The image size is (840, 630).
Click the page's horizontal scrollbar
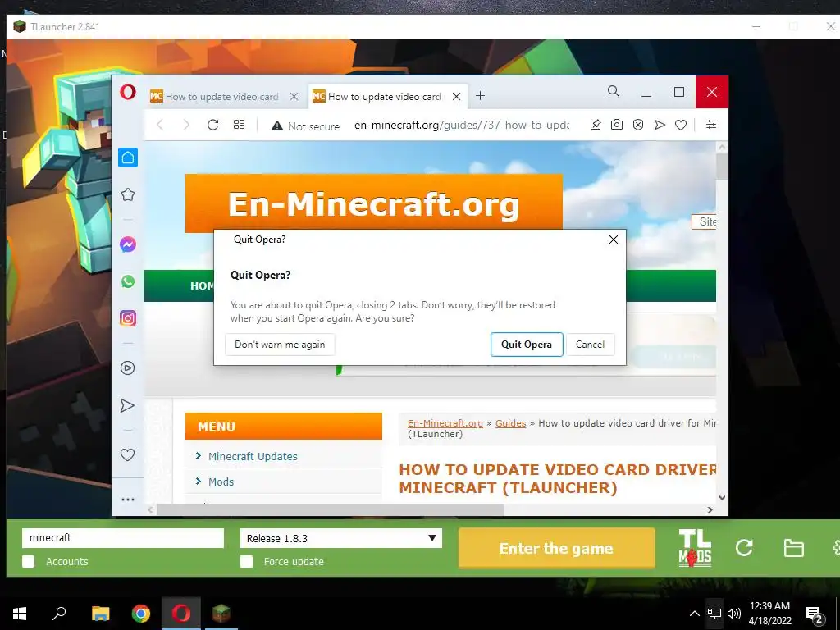click(330, 509)
